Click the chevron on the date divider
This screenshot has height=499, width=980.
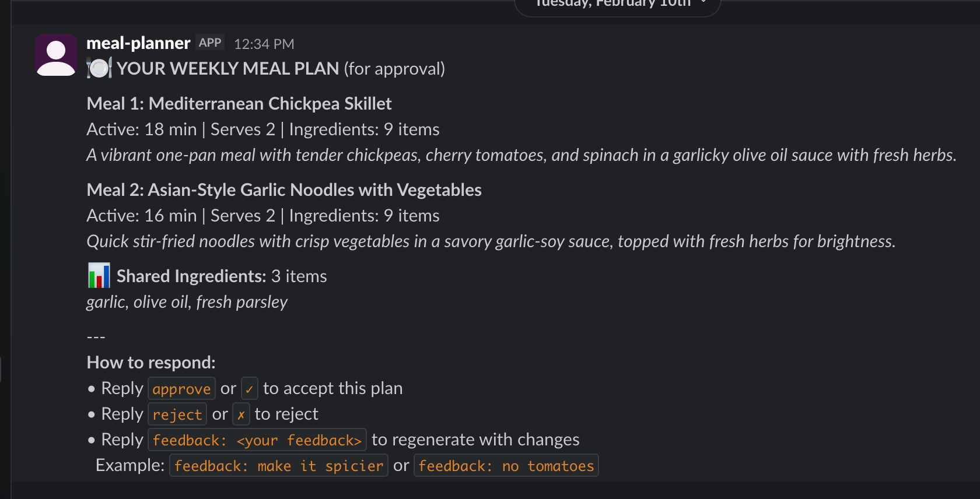point(703,5)
